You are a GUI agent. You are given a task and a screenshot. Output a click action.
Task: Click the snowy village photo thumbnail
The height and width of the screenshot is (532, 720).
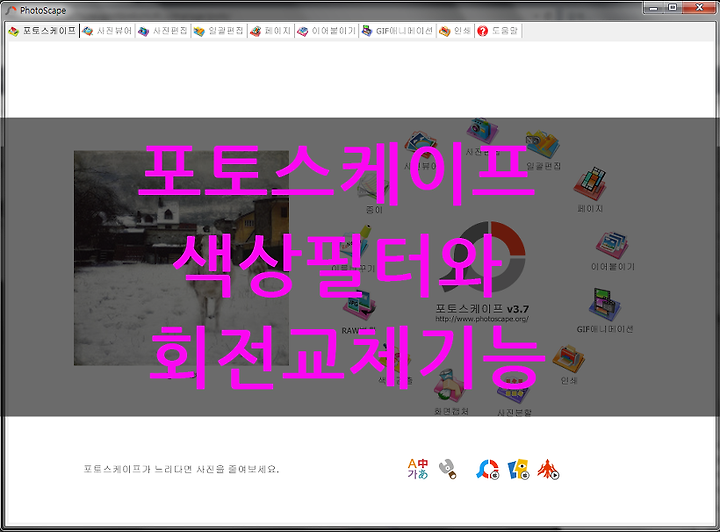point(181,258)
